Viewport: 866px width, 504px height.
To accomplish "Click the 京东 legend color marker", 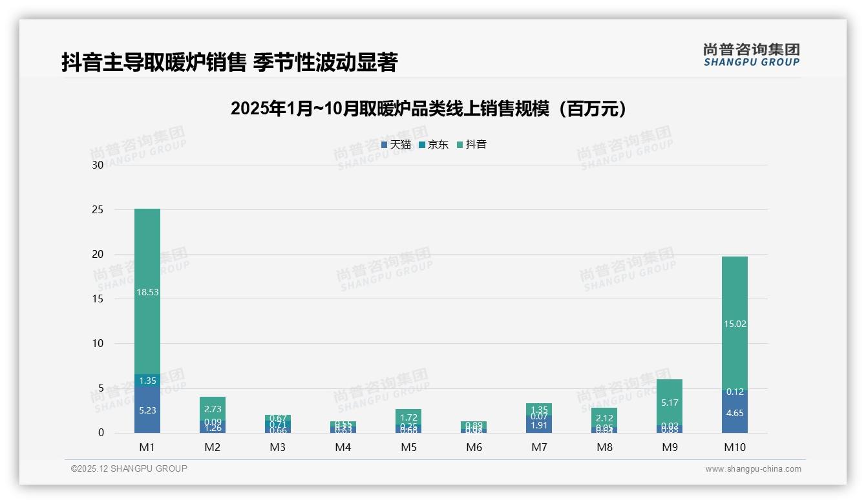I will [x=421, y=144].
